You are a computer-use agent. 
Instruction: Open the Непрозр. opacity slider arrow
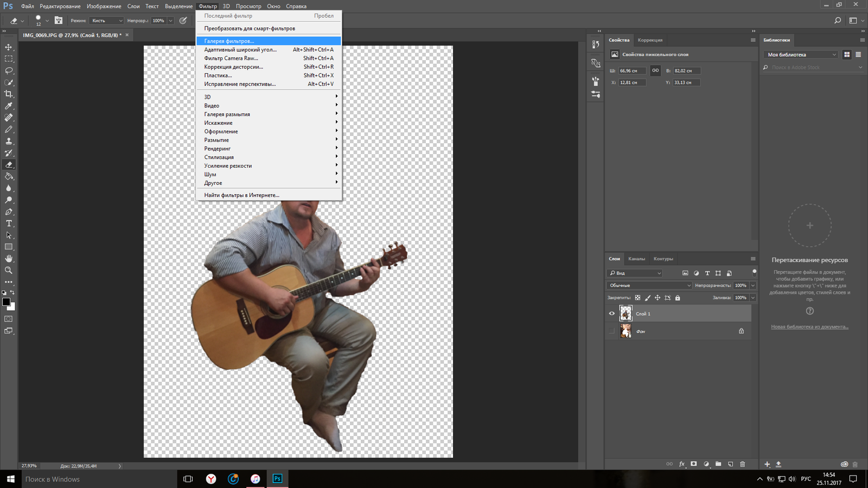coord(170,21)
